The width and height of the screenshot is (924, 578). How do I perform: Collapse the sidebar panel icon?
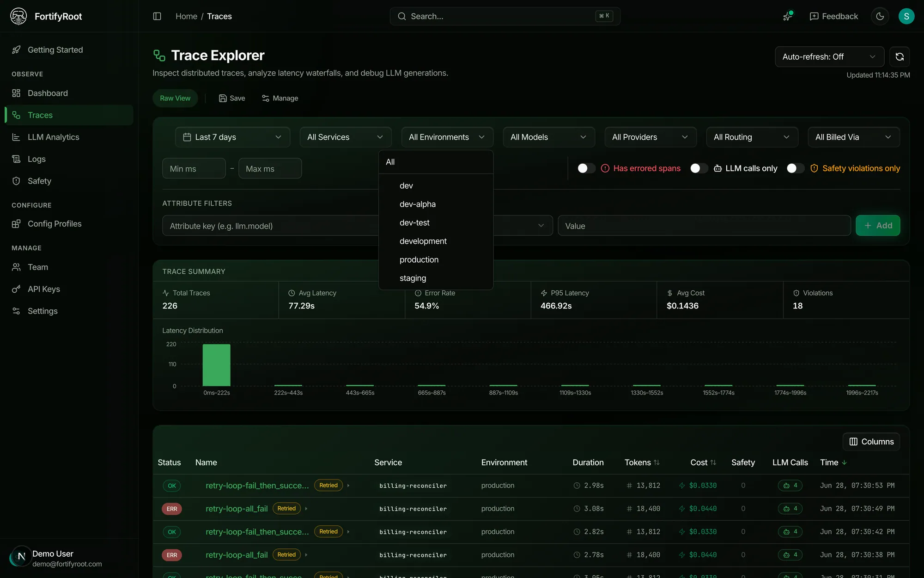click(x=157, y=16)
